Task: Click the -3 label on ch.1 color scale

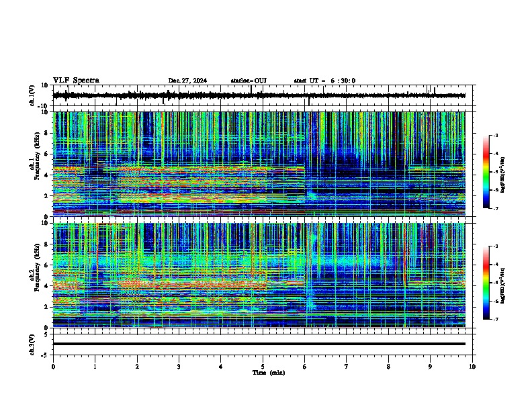Action: coord(495,135)
